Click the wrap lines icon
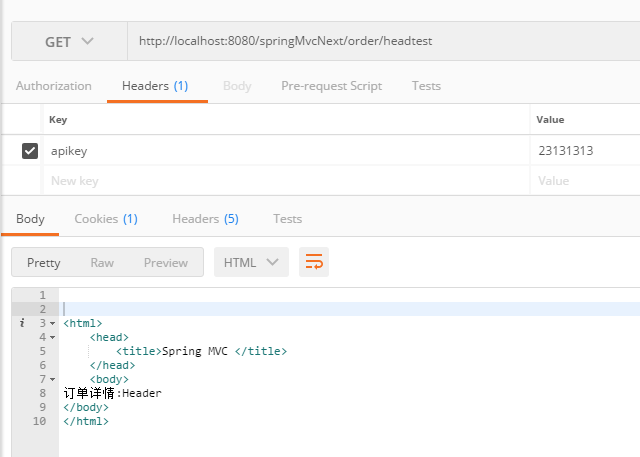The image size is (640, 457). pyautogui.click(x=314, y=262)
